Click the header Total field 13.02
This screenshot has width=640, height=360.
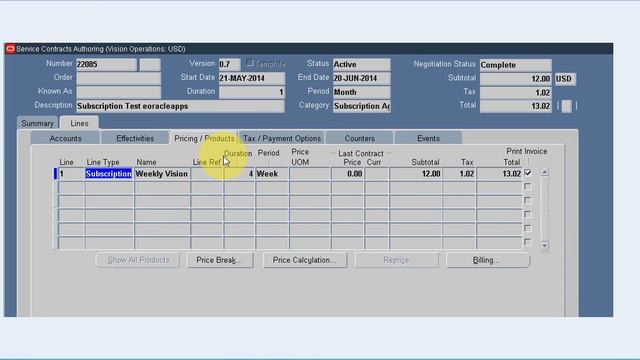(x=516, y=106)
